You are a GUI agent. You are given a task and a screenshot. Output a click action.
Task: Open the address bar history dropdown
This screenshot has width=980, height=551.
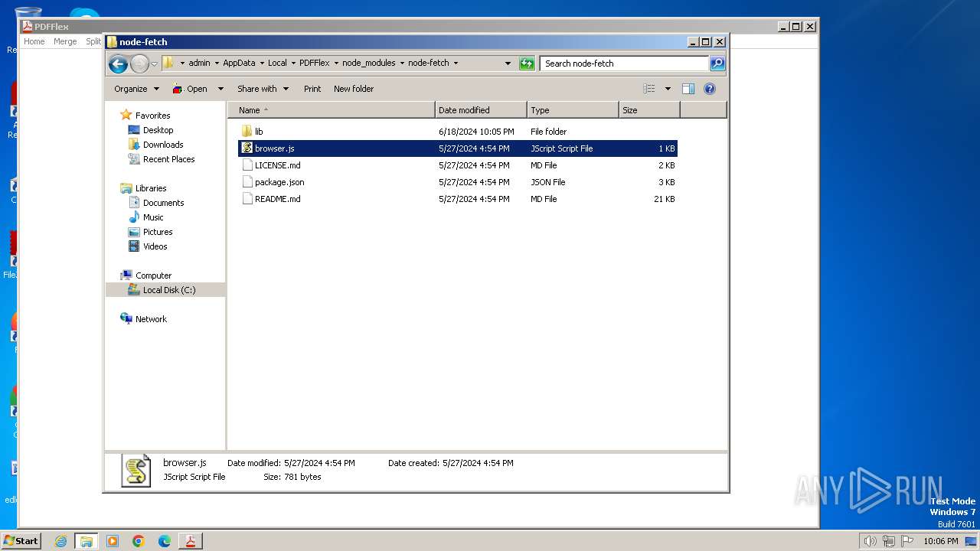[x=508, y=64]
